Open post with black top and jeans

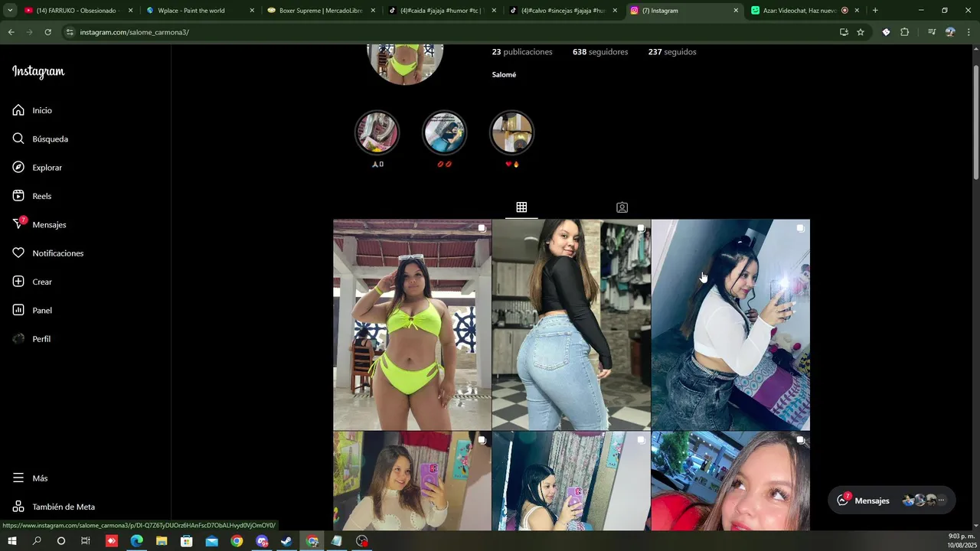coord(571,324)
